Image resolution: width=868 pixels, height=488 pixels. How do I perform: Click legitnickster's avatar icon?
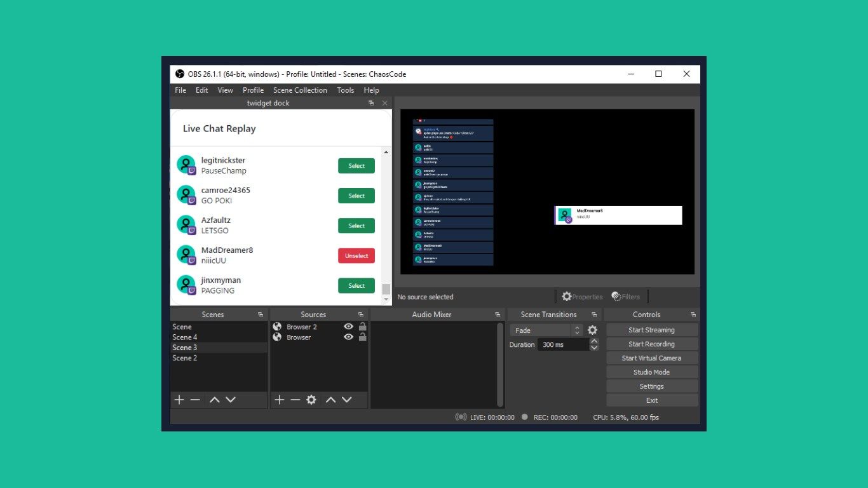pos(186,165)
